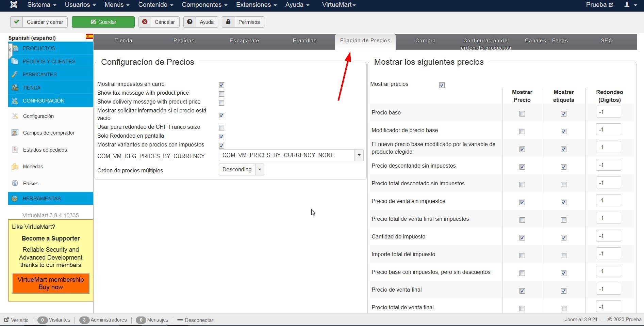
Task: Open the Usuarios menu
Action: 80,5
